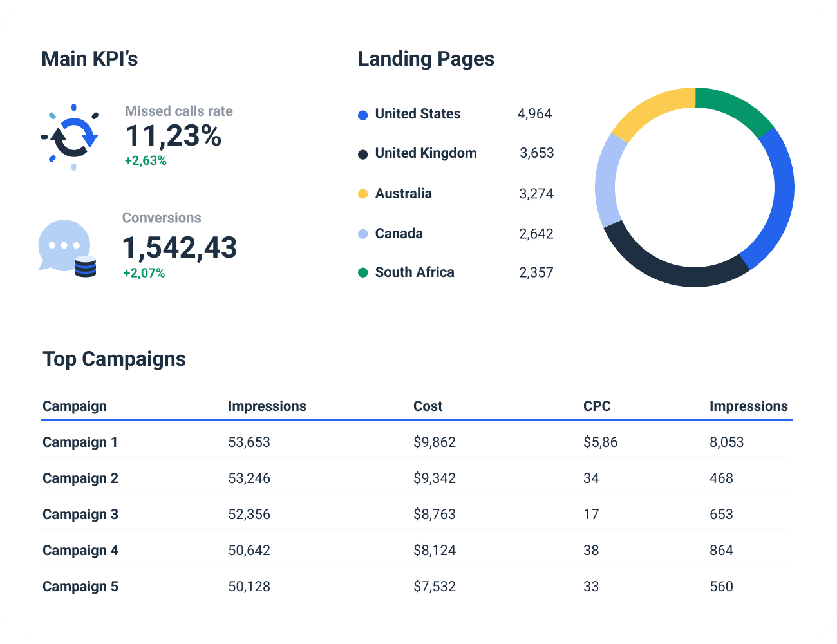The width and height of the screenshot is (837, 644).
Task: Sort table by the Cost column header
Action: pos(428,406)
